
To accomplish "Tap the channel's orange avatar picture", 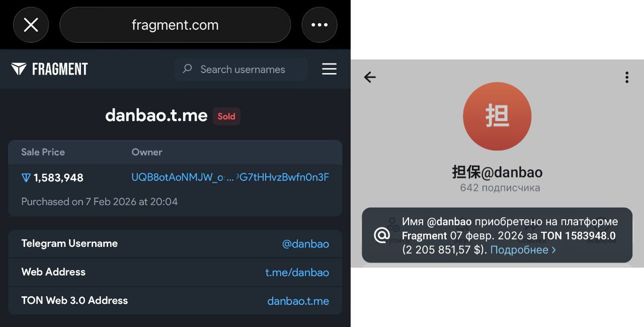I will pos(497,116).
